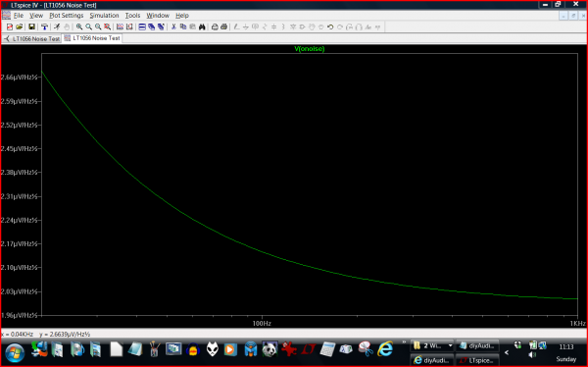
Task: Open the Tools menu
Action: click(132, 16)
